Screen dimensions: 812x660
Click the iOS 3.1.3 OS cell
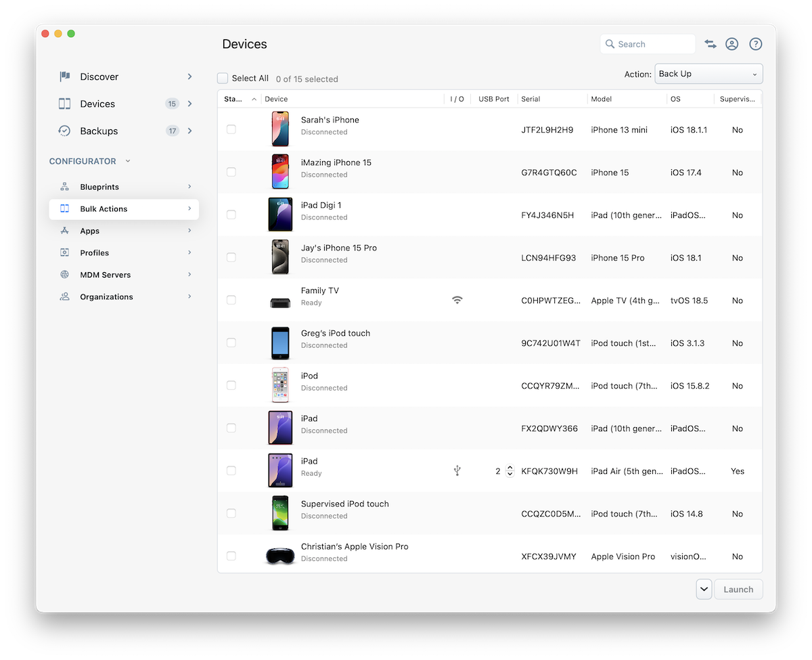tap(687, 343)
